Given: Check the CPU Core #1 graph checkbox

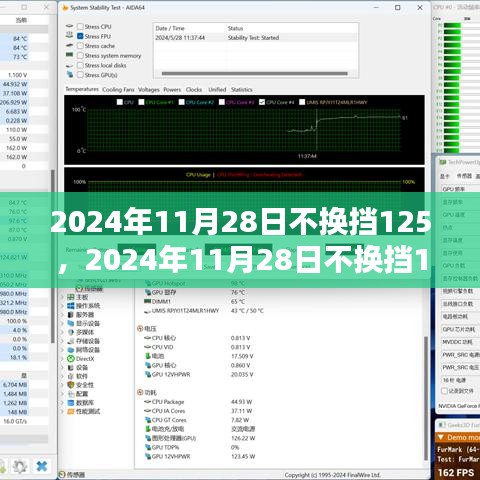Looking at the screenshot, I should pyautogui.click(x=141, y=102).
